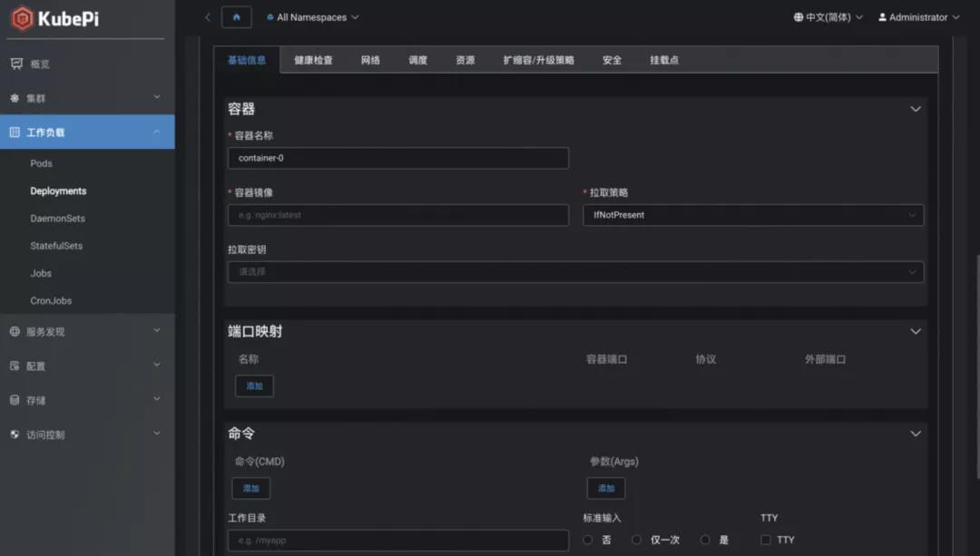Click the 概览 overview sidebar icon
Viewport: 980px width, 556px height.
pyautogui.click(x=16, y=63)
